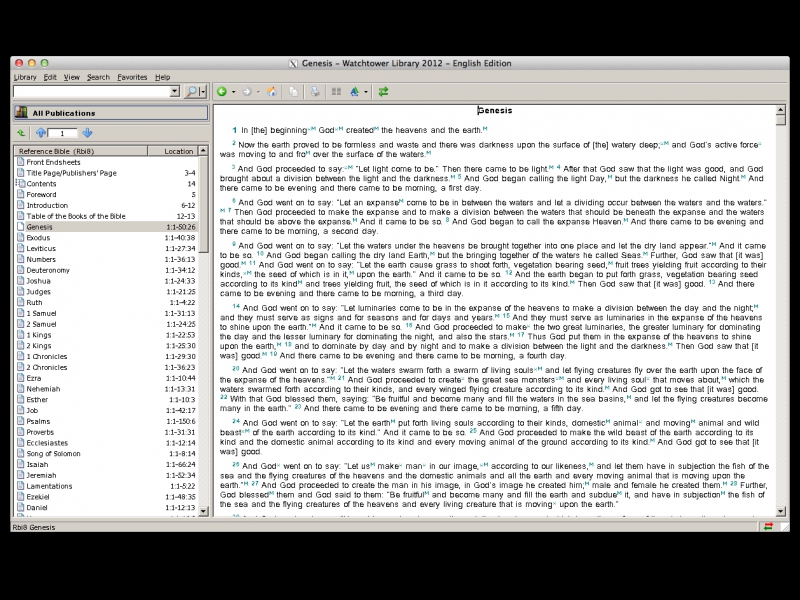Screen dimensions: 800x600
Task: Click the status bar sync icon
Action: point(768,526)
